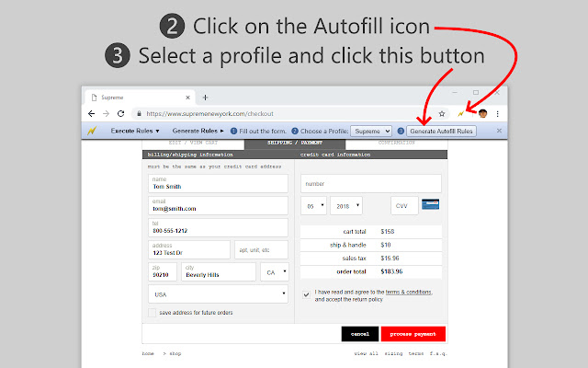This screenshot has height=368, width=588.
Task: Select Confirmation step tab
Action: tap(396, 143)
